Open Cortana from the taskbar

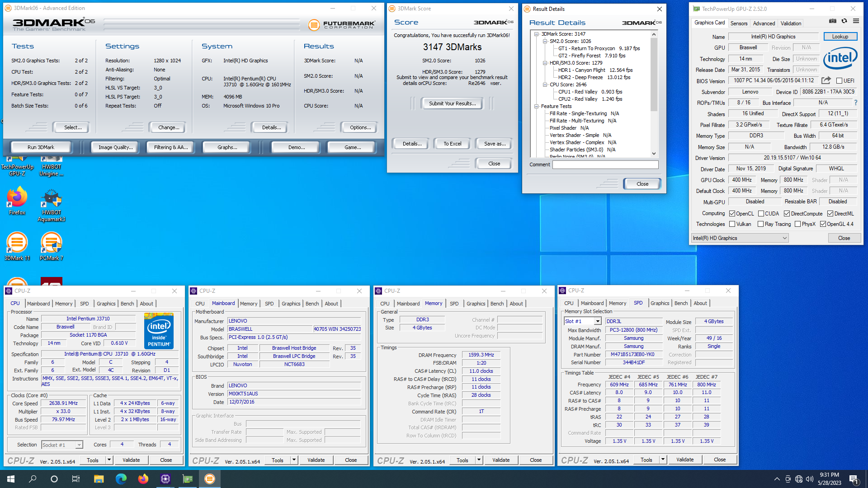pos(54,479)
